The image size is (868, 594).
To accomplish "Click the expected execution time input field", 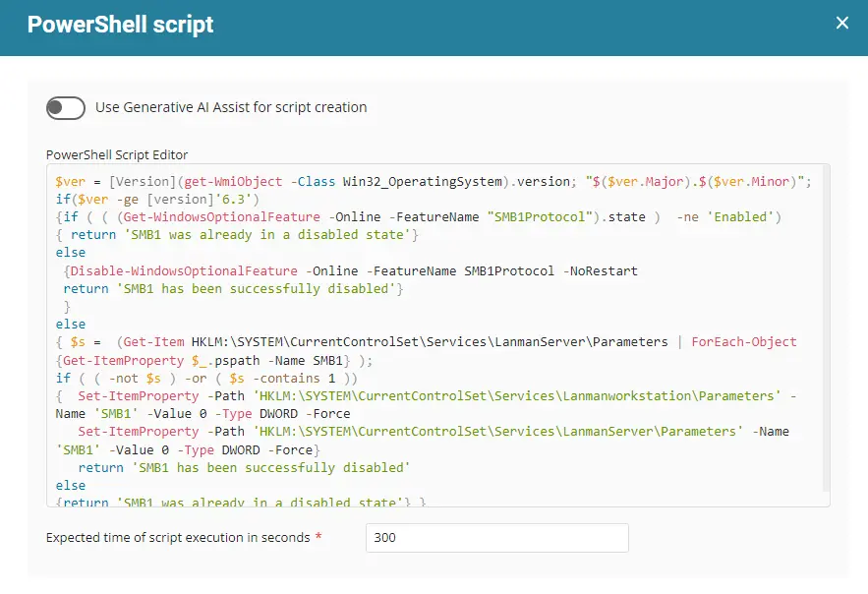I will (497, 538).
